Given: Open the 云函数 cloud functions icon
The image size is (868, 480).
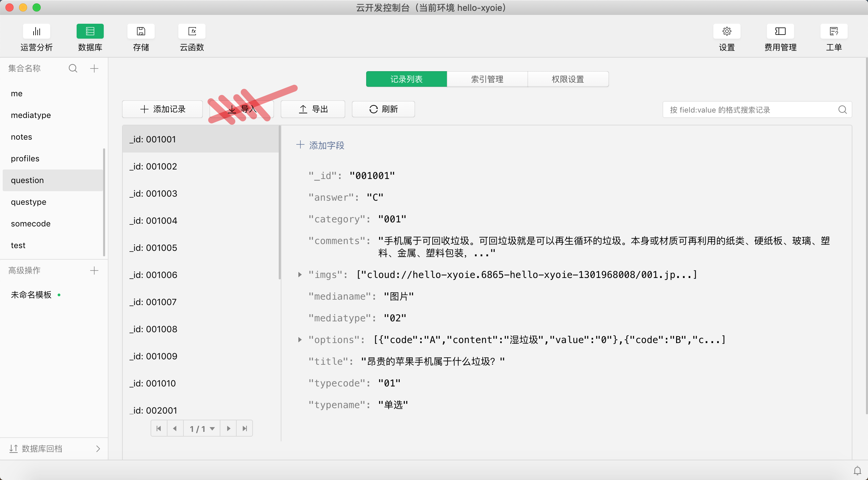Looking at the screenshot, I should [x=192, y=32].
